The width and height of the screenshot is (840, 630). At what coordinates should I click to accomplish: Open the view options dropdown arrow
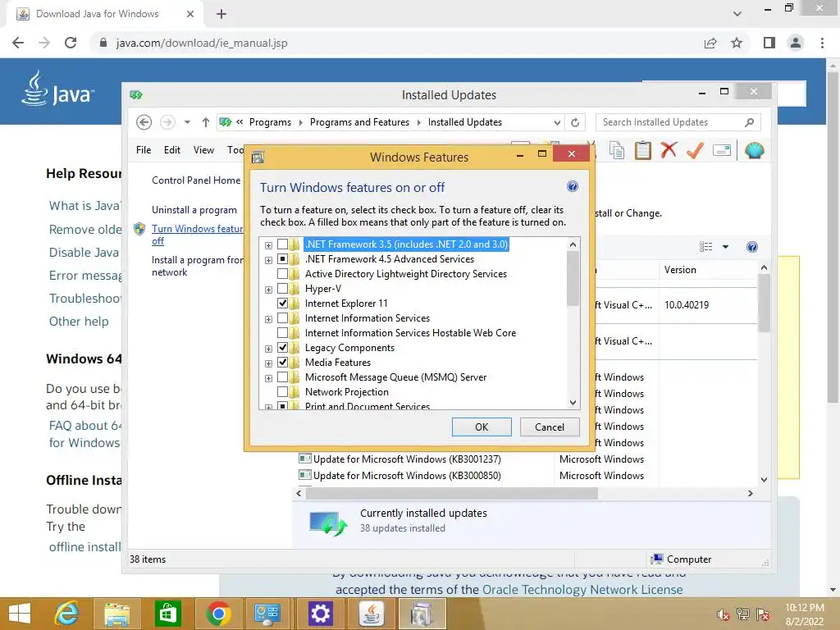[x=725, y=247]
